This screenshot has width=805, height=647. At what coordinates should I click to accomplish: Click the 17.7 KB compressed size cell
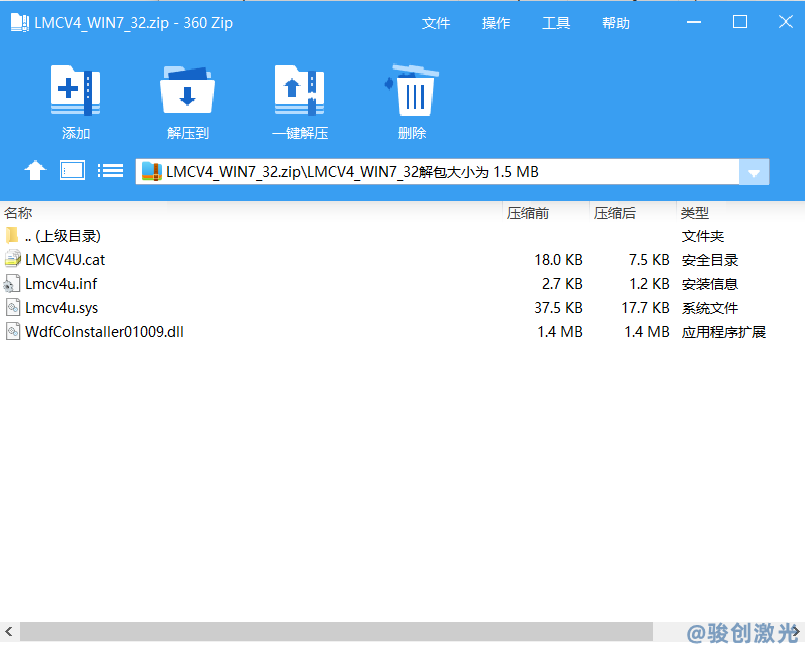[x=646, y=308]
